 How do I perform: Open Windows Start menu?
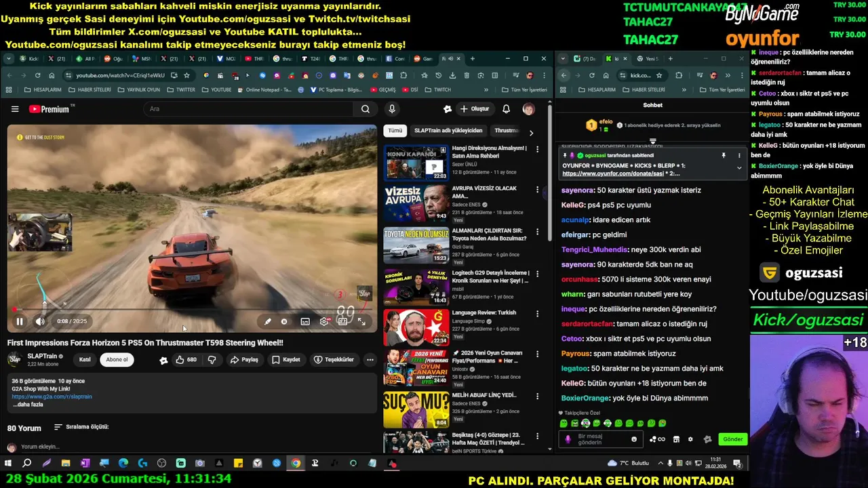[8, 464]
